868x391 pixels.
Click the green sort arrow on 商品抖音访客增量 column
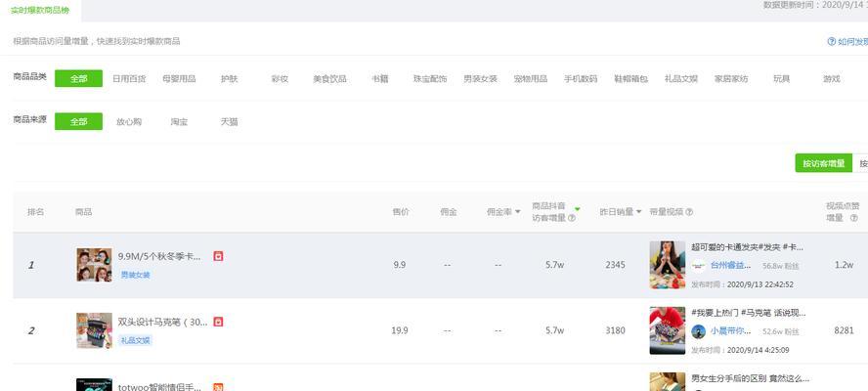point(578,209)
